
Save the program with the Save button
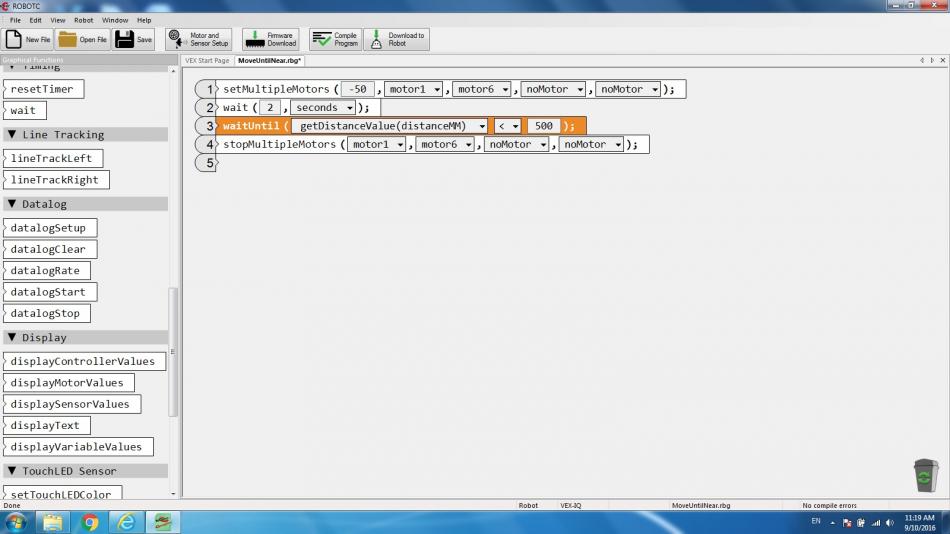[134, 39]
